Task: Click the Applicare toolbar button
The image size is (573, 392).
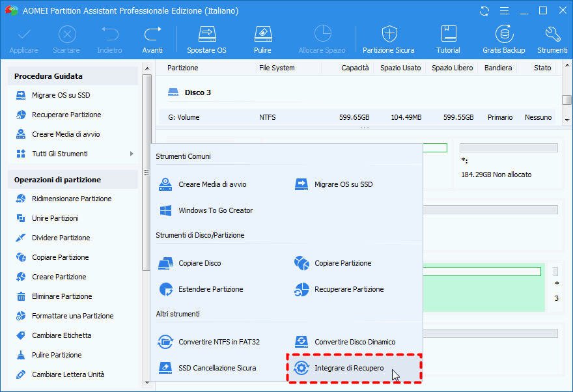Action: point(23,40)
